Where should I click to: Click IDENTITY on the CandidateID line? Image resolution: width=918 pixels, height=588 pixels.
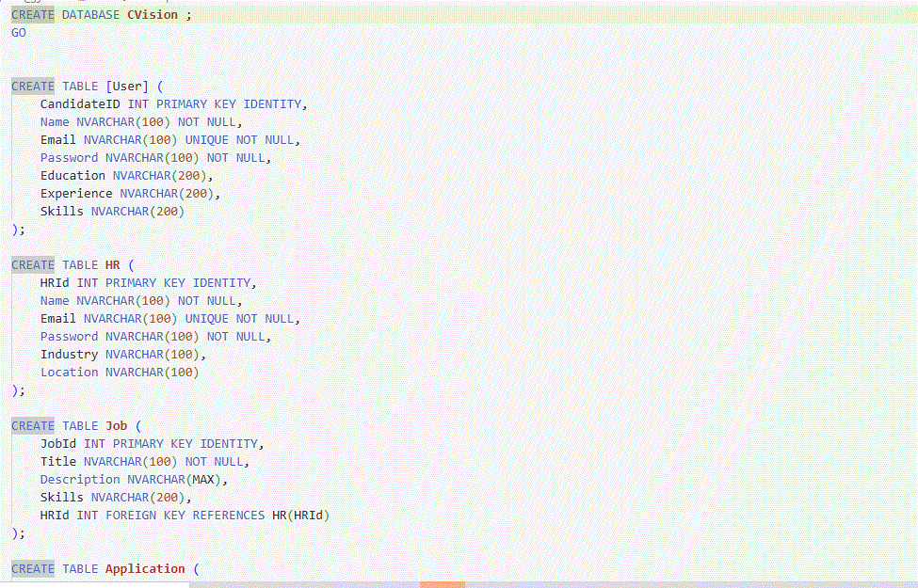click(272, 104)
